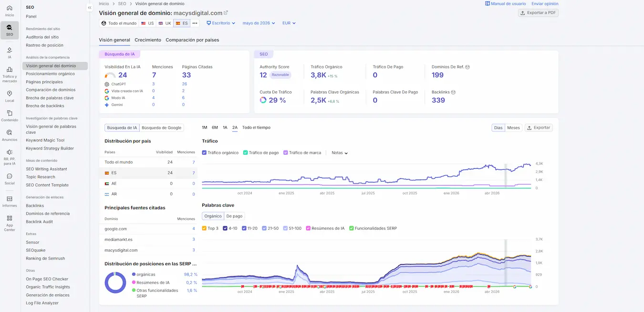Open the App Center sidebar icon
The height and width of the screenshot is (312, 644).
point(10,223)
